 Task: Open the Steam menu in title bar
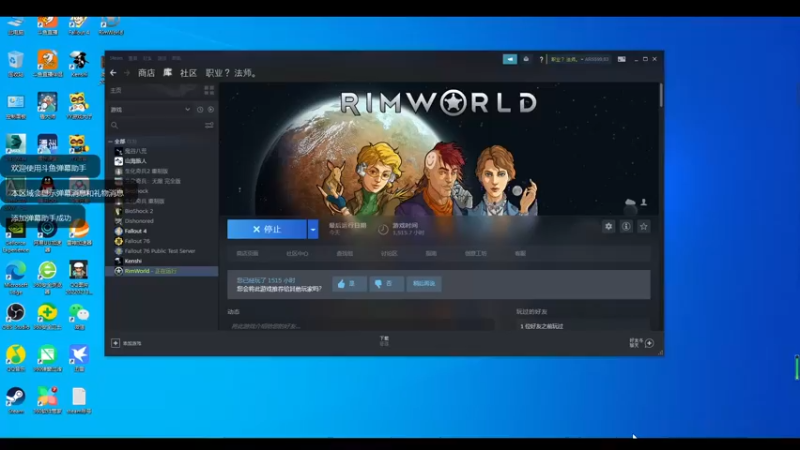[116, 58]
